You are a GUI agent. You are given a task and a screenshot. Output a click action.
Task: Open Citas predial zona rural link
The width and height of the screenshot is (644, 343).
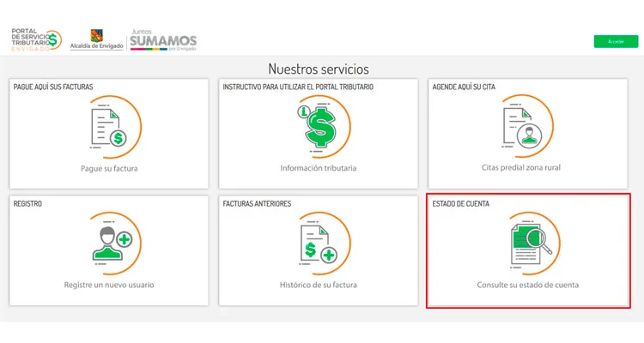pyautogui.click(x=521, y=167)
